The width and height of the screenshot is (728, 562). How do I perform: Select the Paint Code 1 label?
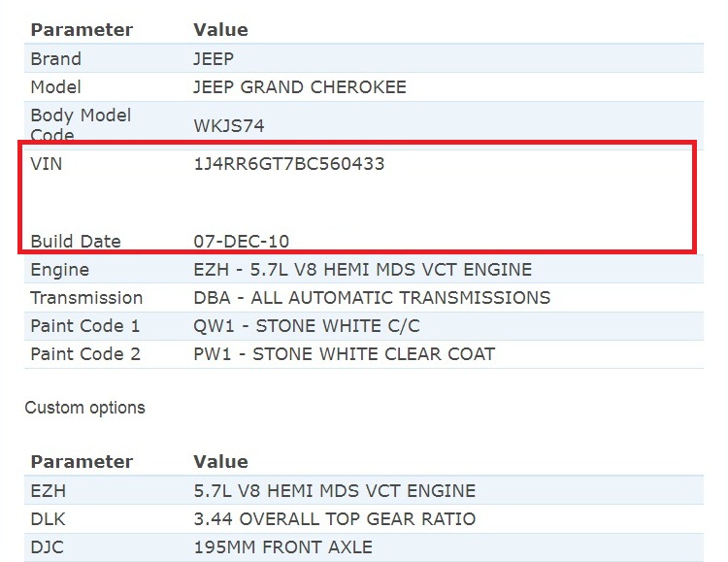tap(85, 326)
